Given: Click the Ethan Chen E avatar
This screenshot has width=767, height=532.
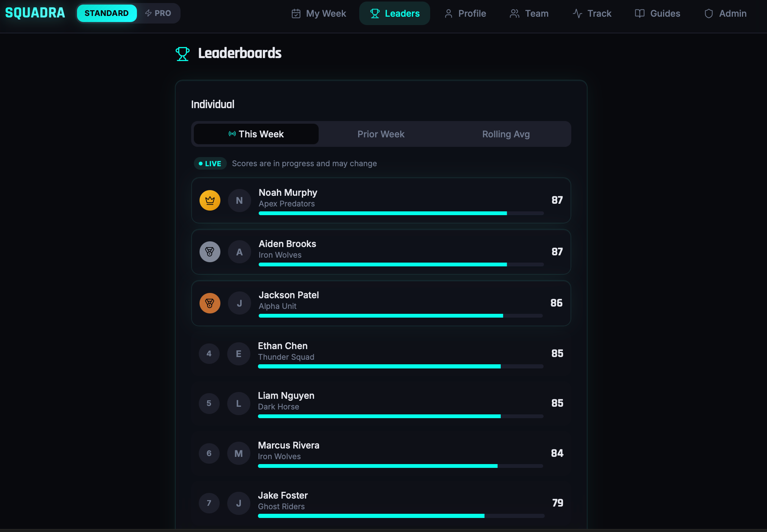Looking at the screenshot, I should pyautogui.click(x=239, y=354).
